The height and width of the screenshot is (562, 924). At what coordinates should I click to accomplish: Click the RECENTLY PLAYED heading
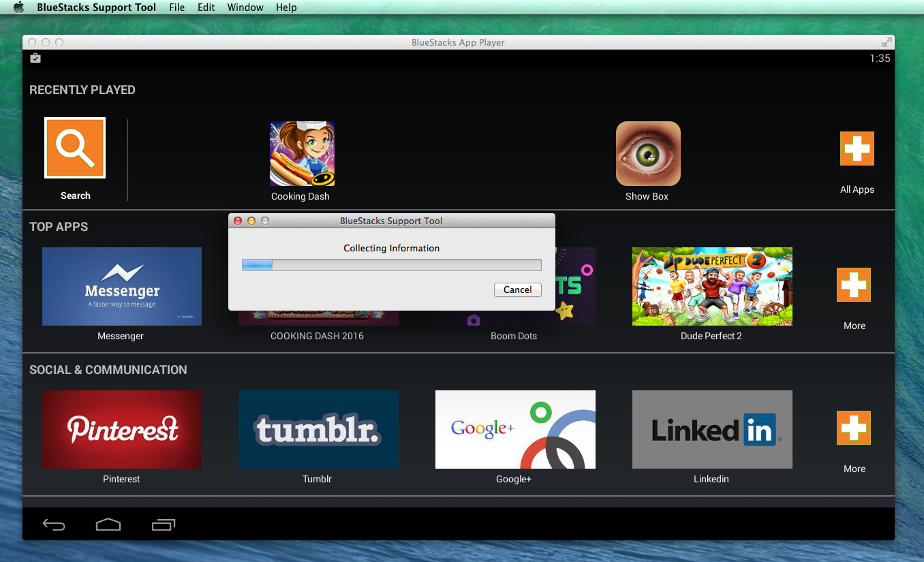82,90
